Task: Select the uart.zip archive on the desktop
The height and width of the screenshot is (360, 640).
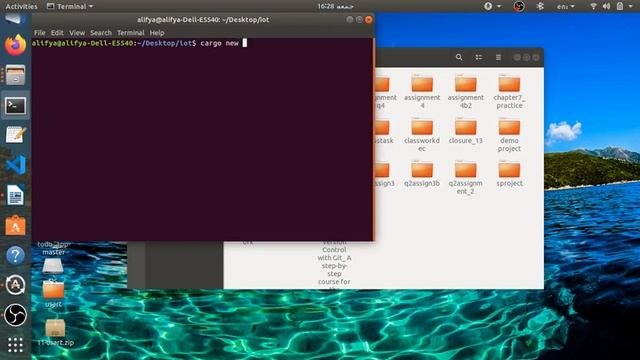Action: 56,333
